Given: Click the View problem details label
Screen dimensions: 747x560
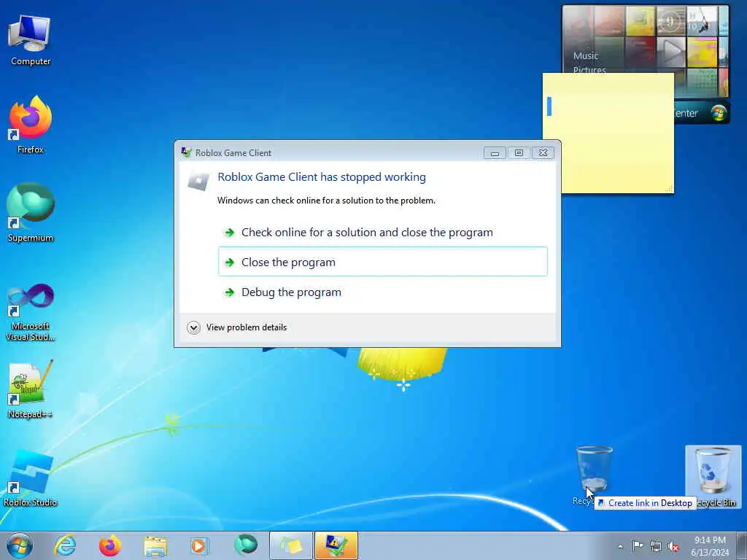Looking at the screenshot, I should (247, 327).
